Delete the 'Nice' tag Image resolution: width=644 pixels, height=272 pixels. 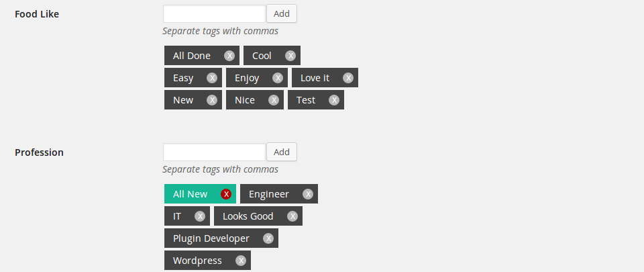pos(274,100)
